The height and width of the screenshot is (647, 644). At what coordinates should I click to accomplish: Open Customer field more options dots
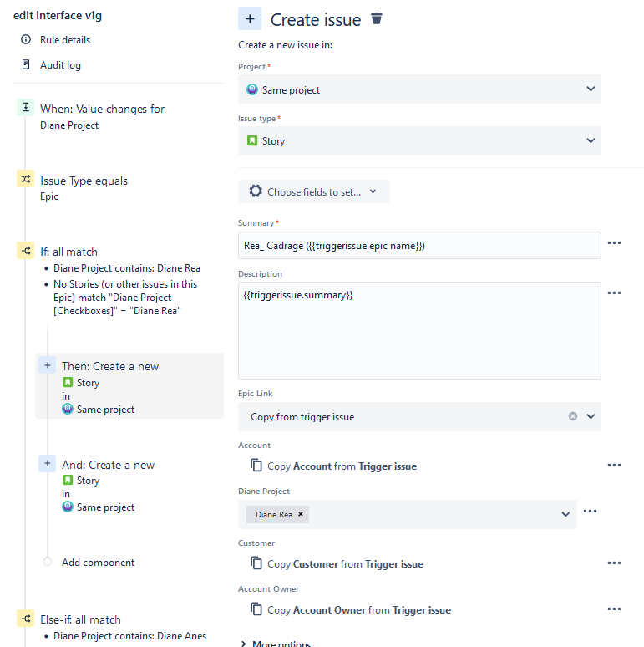(614, 563)
